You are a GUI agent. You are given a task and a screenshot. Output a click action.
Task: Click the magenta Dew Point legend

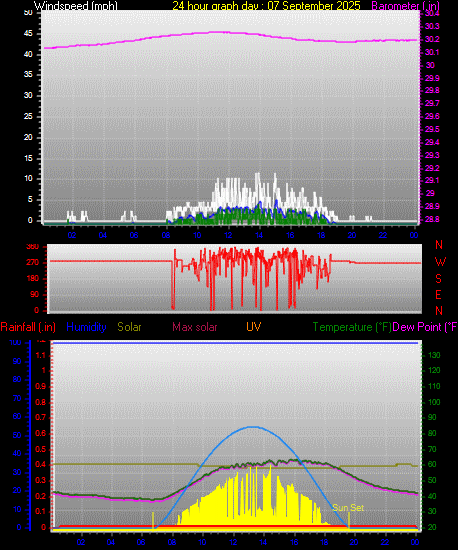pos(425,327)
